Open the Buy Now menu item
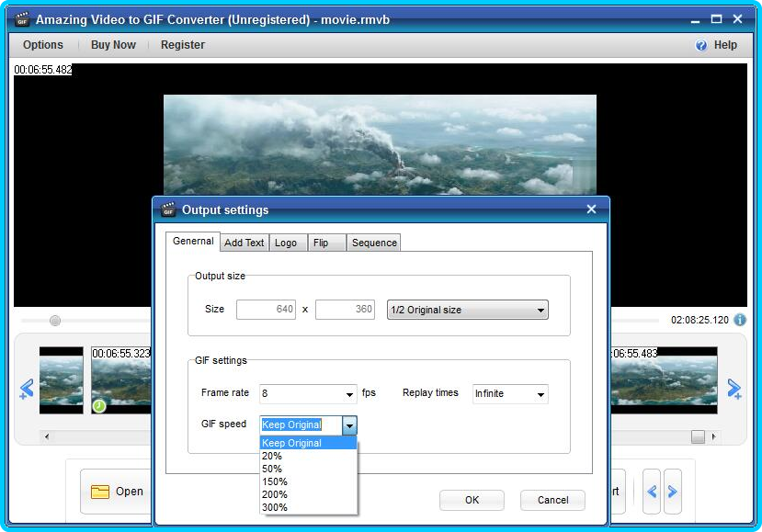Screen dimensions: 762x532 tap(113, 45)
